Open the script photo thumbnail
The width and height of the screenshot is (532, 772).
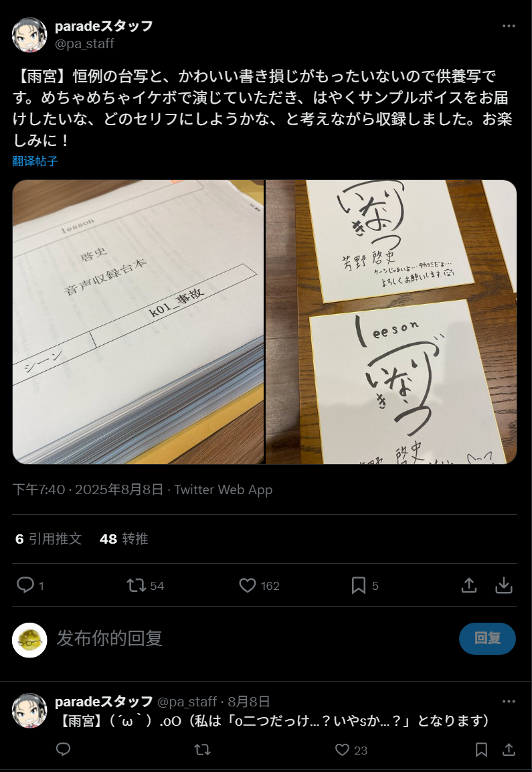(x=139, y=322)
